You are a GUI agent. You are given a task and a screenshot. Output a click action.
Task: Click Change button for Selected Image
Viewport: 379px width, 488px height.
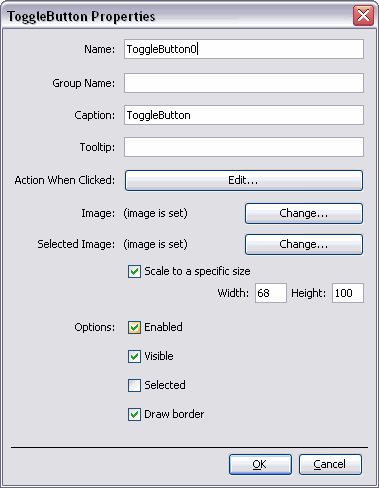point(304,244)
